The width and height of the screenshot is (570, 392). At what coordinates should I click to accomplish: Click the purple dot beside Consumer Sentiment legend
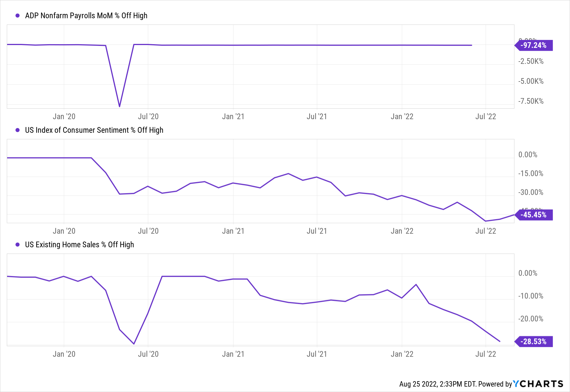18,130
